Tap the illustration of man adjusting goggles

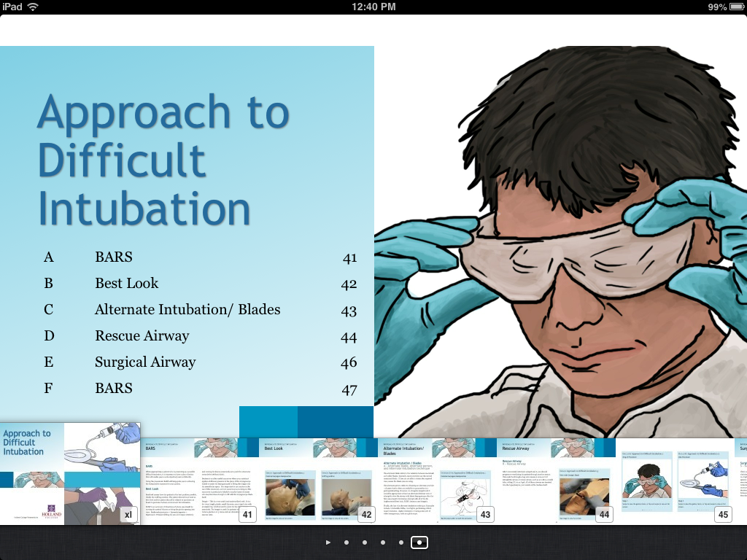pyautogui.click(x=560, y=241)
